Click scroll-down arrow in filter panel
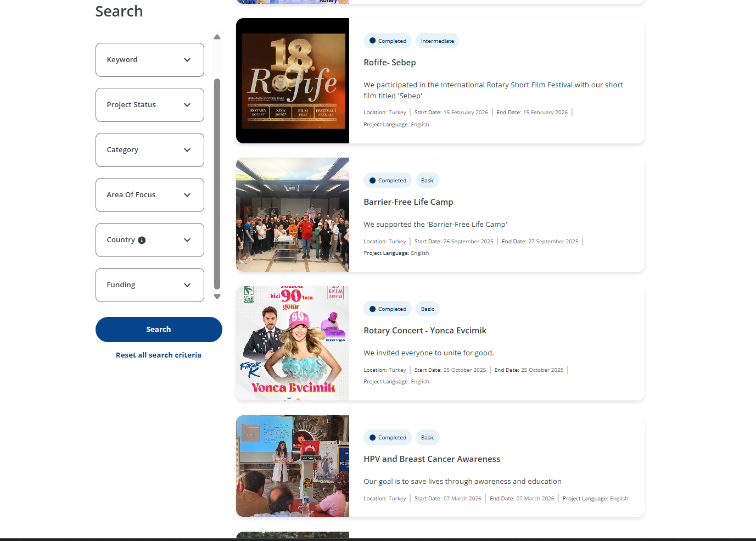The height and width of the screenshot is (541, 756). [x=217, y=297]
